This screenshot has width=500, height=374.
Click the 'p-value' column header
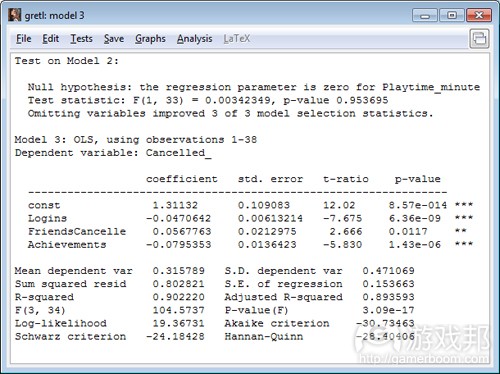click(x=418, y=179)
